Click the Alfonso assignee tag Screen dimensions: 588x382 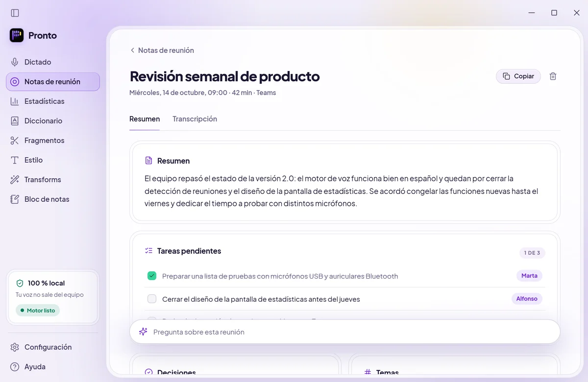click(527, 299)
